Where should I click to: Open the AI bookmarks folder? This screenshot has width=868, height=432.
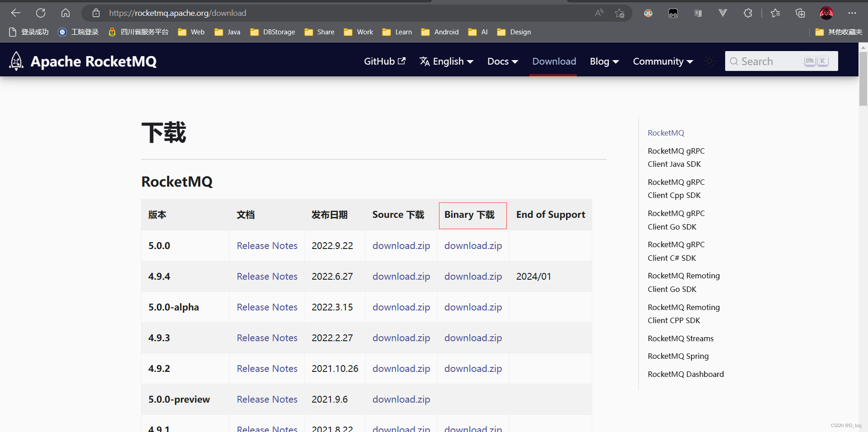[478, 32]
